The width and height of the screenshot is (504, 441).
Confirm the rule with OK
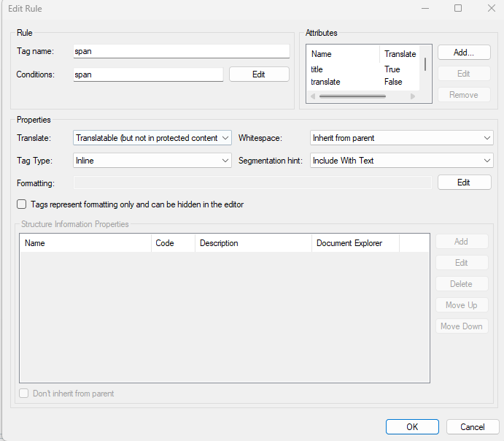tap(412, 427)
